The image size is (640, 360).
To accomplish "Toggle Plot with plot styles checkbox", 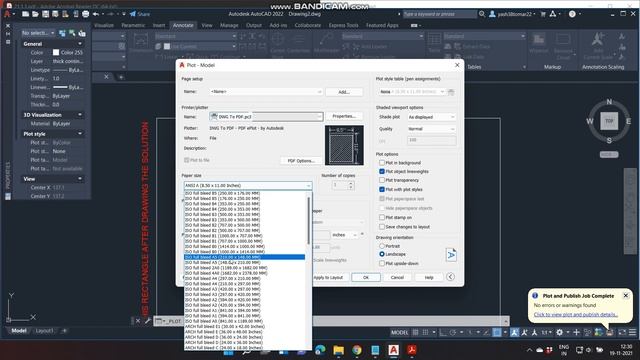I will click(382, 189).
